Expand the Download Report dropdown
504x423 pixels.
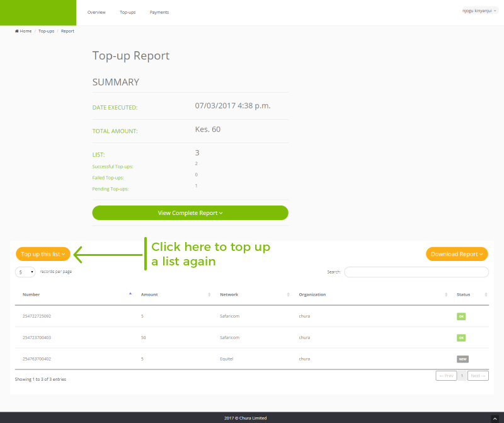pos(457,254)
